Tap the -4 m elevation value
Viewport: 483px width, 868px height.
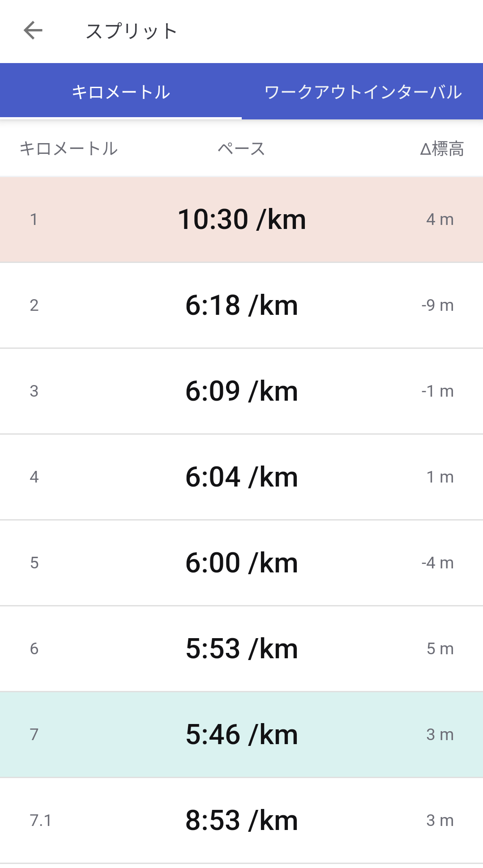pos(437,563)
